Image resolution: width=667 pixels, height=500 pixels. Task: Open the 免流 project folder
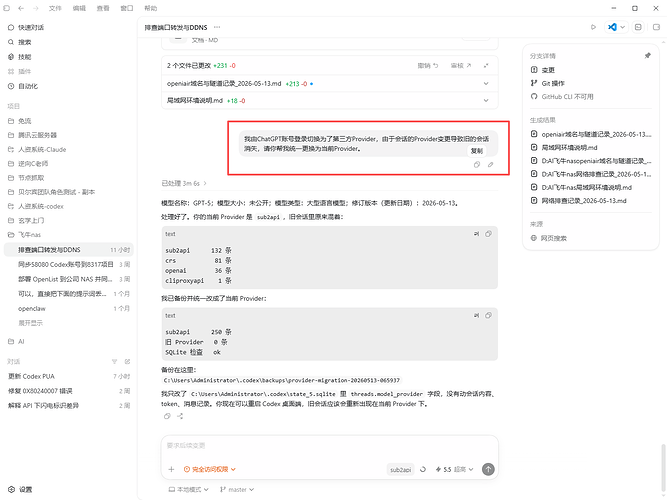pyautogui.click(x=68, y=121)
